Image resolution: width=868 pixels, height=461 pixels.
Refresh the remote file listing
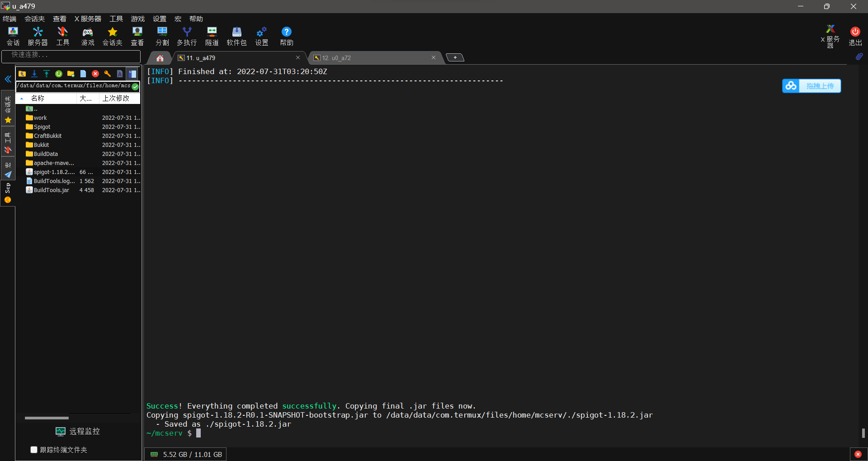[58, 73]
